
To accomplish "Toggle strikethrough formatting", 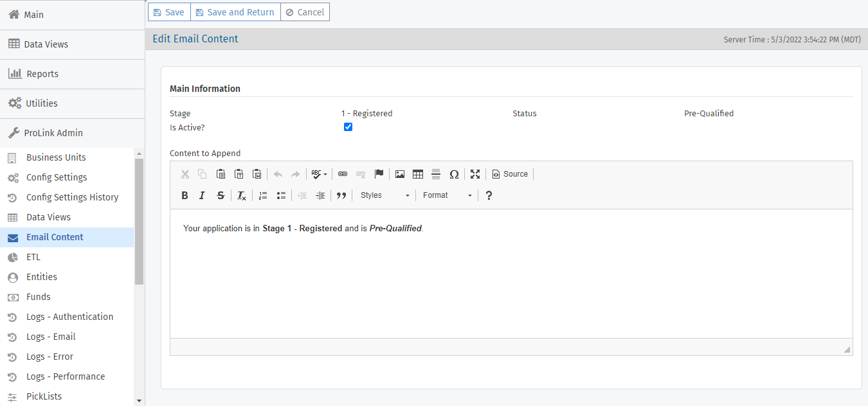I will 221,195.
